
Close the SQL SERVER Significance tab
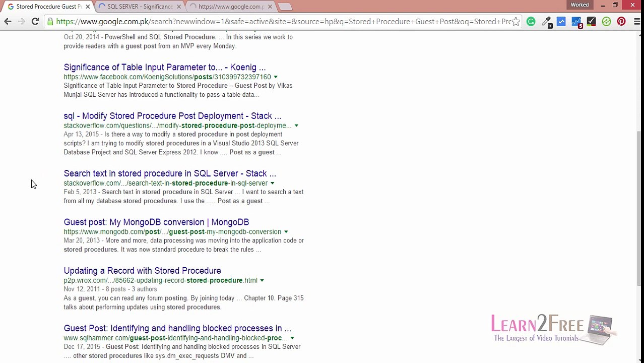click(179, 7)
